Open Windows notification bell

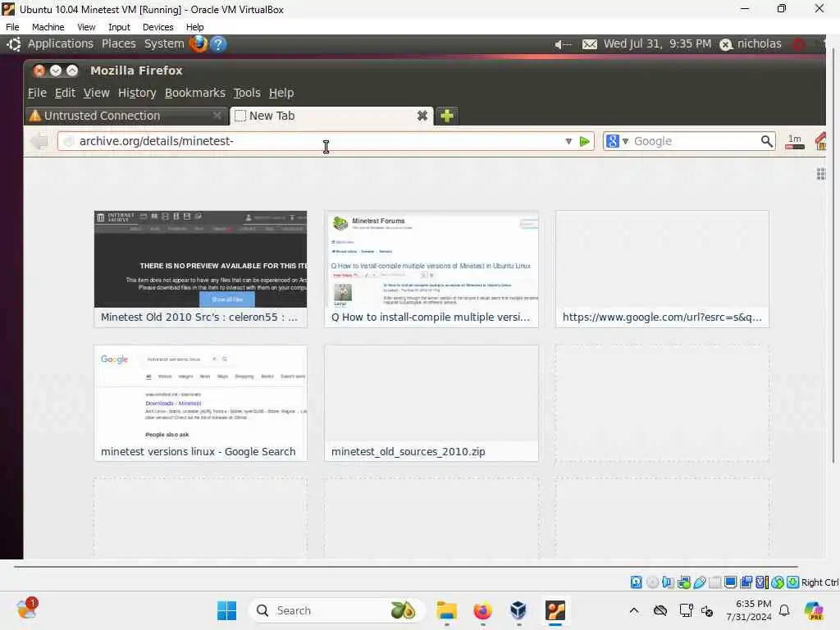click(x=783, y=610)
